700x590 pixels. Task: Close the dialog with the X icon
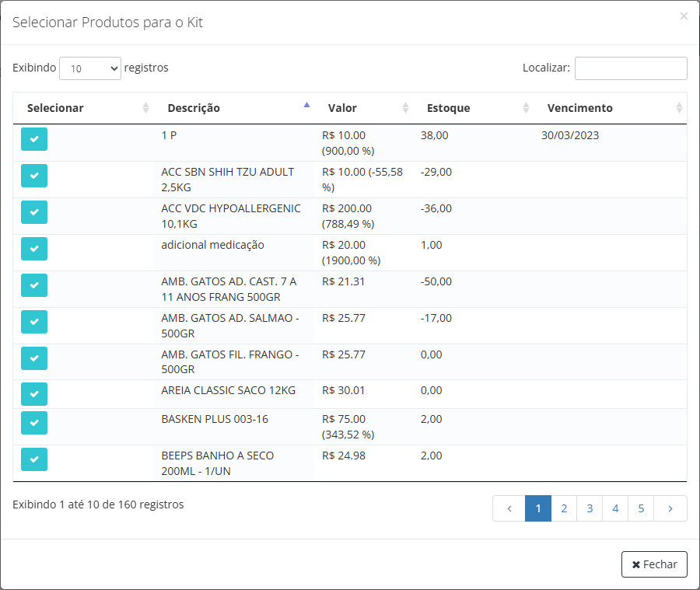[x=684, y=16]
